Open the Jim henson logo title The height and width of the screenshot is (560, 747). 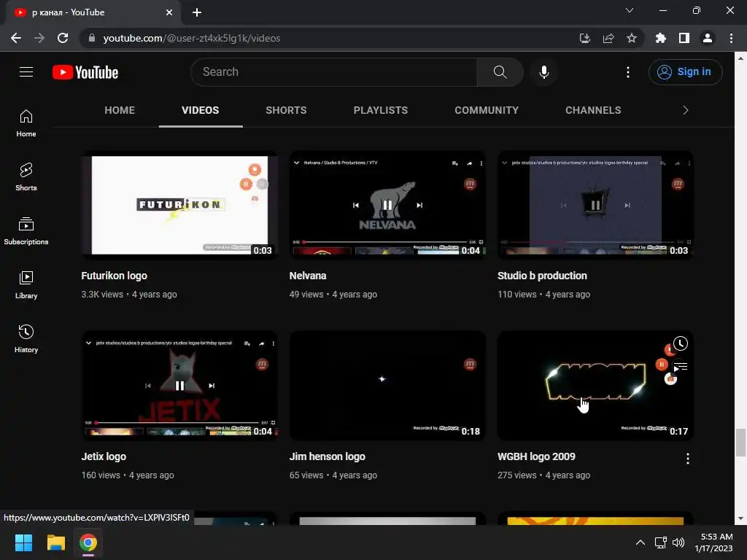[328, 456]
